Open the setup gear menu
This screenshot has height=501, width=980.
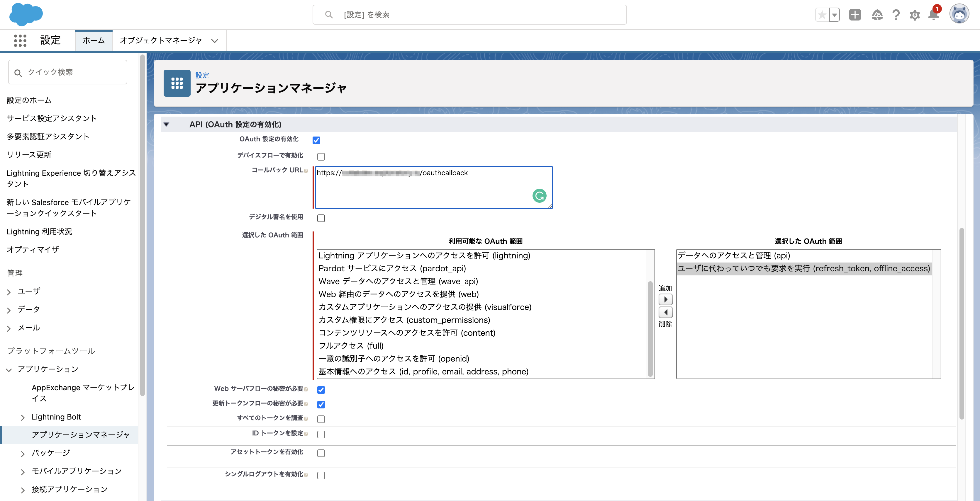[915, 15]
